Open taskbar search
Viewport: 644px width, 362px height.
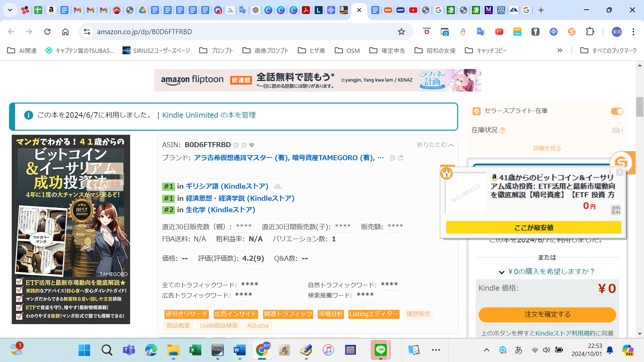[107, 350]
